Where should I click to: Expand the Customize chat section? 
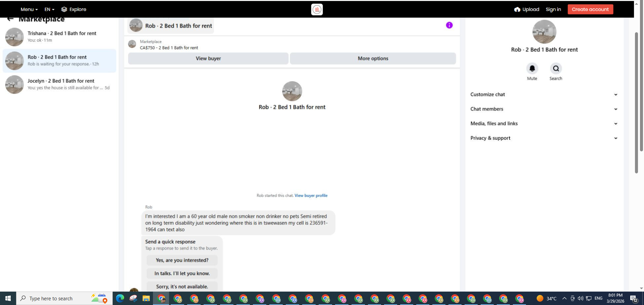click(x=544, y=95)
